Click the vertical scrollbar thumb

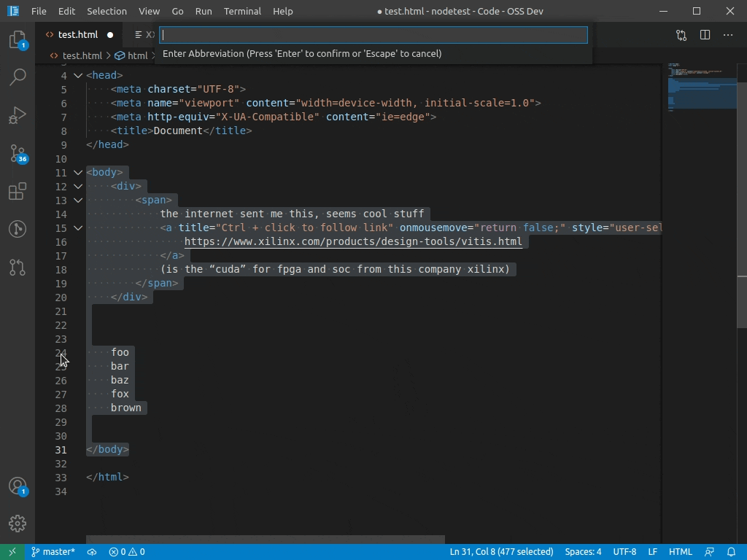tap(742, 204)
